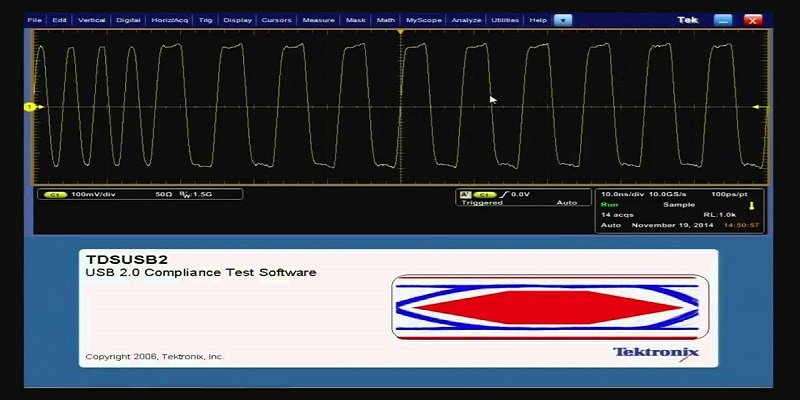Open the Analyze menu

click(466, 20)
